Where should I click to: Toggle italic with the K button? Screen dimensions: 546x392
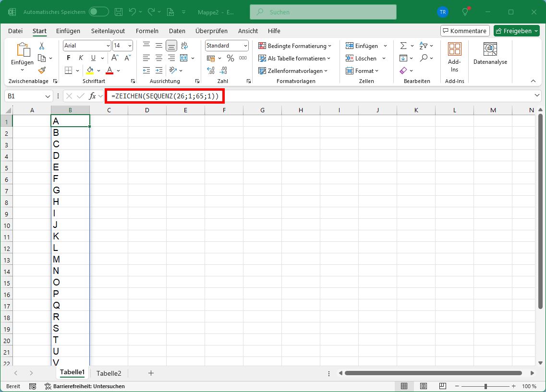click(80, 58)
